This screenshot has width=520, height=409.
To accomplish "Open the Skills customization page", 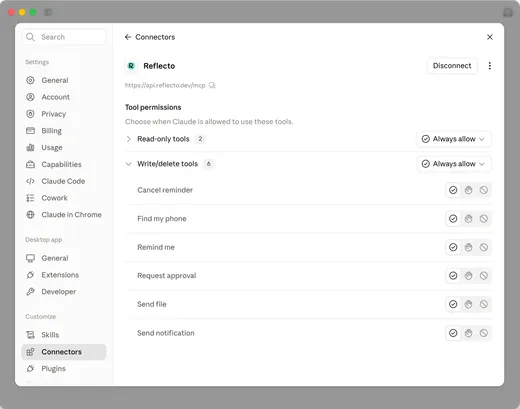I will [x=64, y=335].
